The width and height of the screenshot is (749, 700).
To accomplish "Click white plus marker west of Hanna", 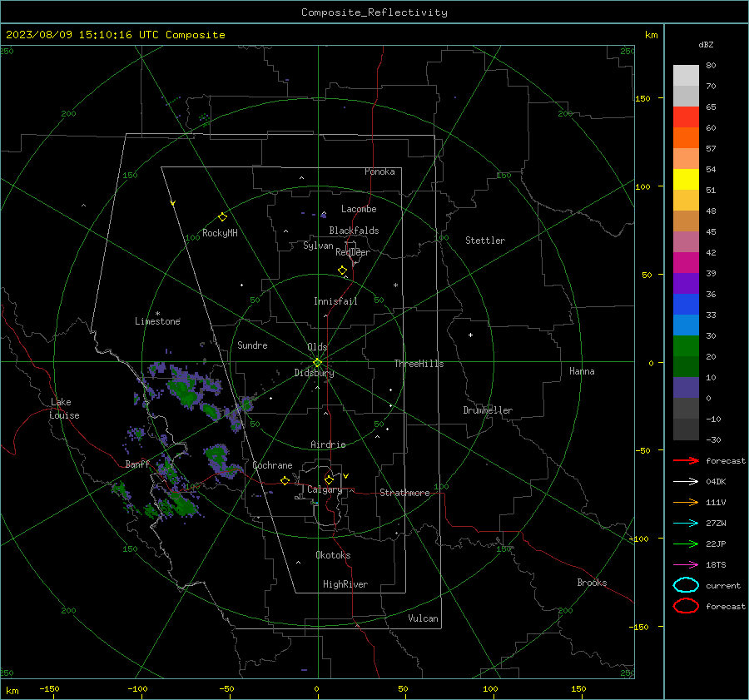I will pos(470,335).
